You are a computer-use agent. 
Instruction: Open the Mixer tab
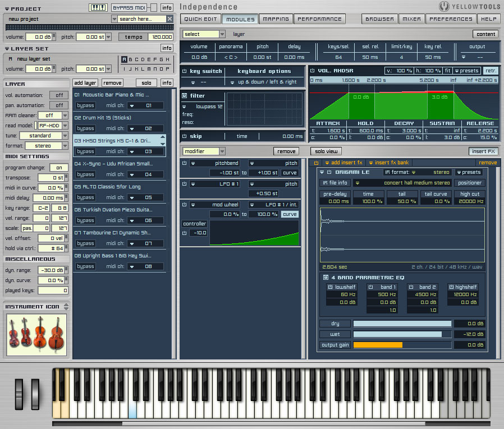(x=411, y=19)
